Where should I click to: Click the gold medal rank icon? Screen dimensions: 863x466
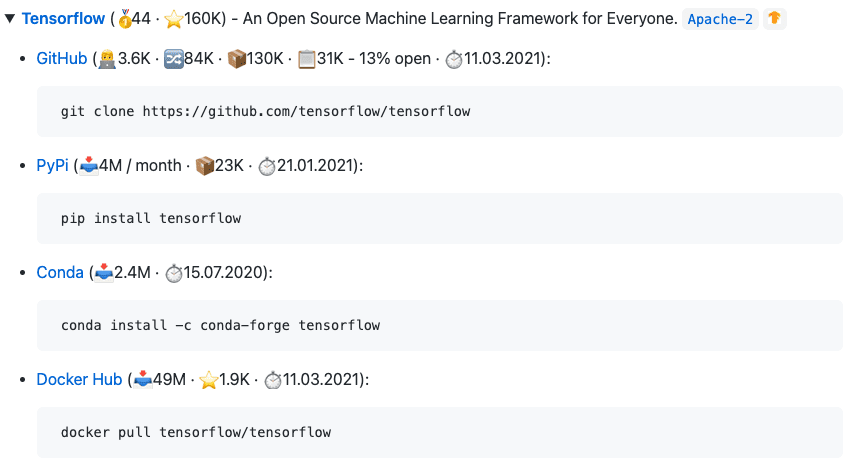[125, 19]
